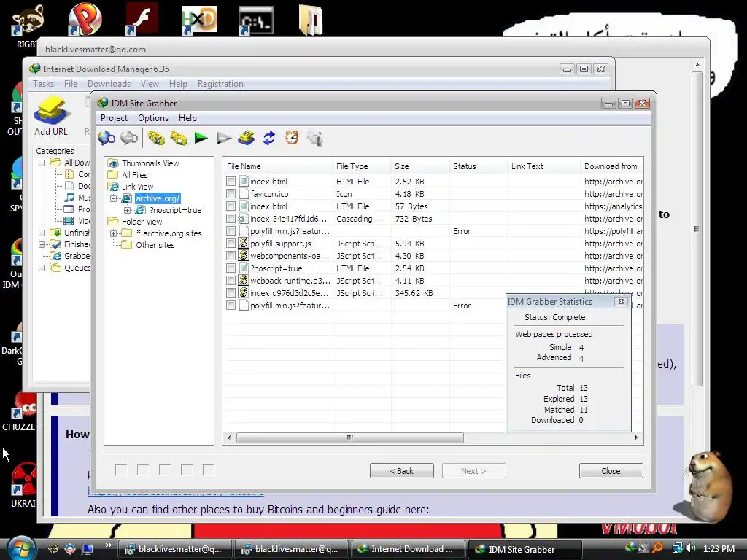
Task: Check the webpack-runtime script checkbox
Action: [231, 281]
